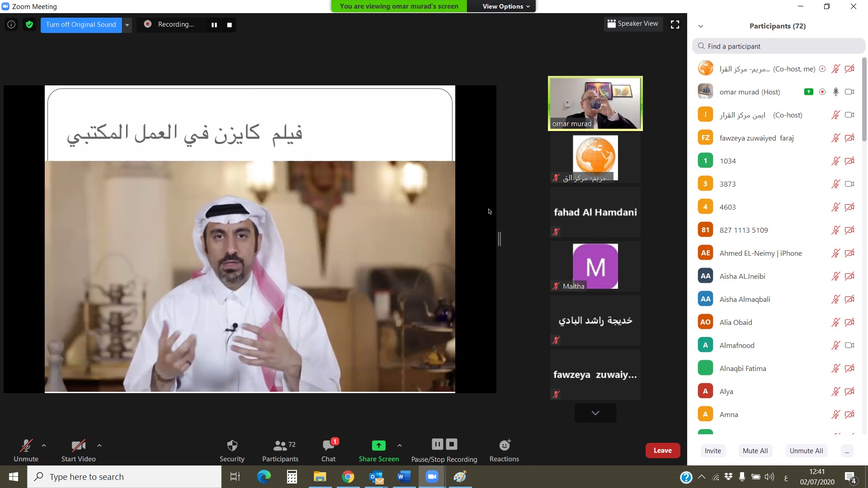This screenshot has width=868, height=488.
Task: Enter full screen mode
Action: coord(675,25)
